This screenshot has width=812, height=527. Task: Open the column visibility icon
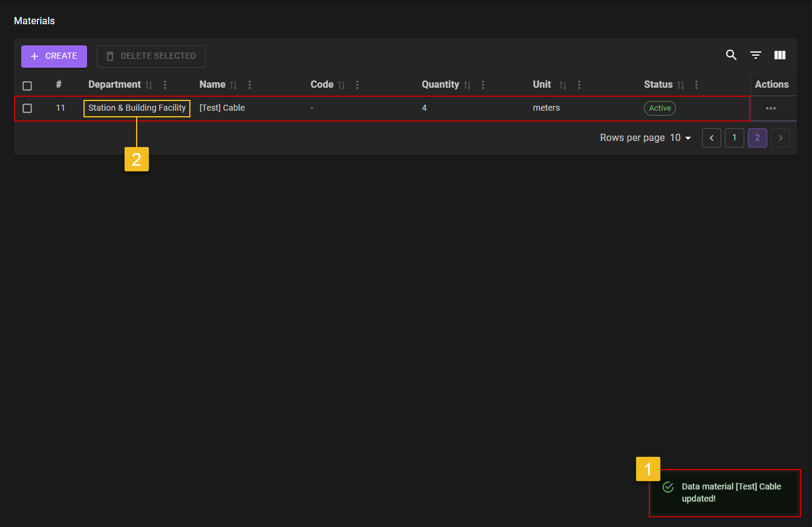tap(779, 55)
